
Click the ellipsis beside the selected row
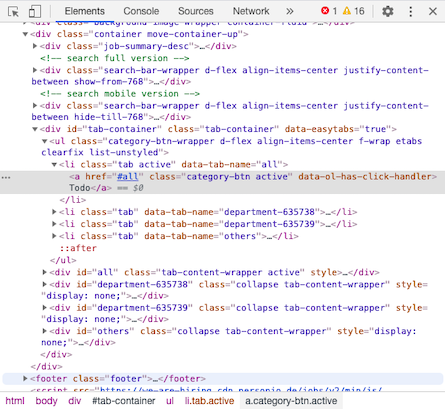(x=6, y=177)
